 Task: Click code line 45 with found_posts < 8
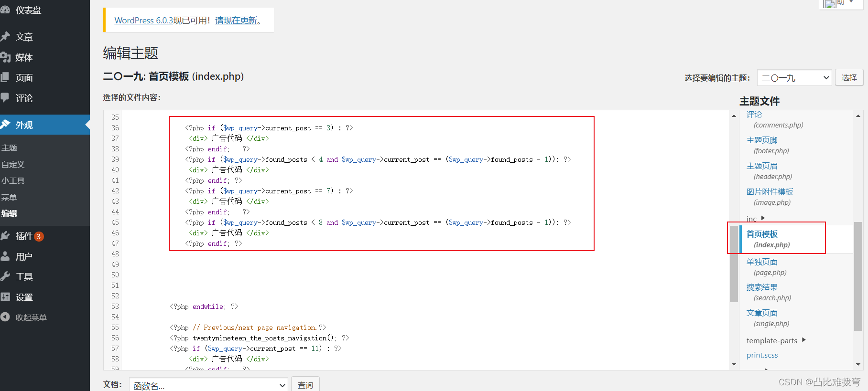pyautogui.click(x=378, y=222)
